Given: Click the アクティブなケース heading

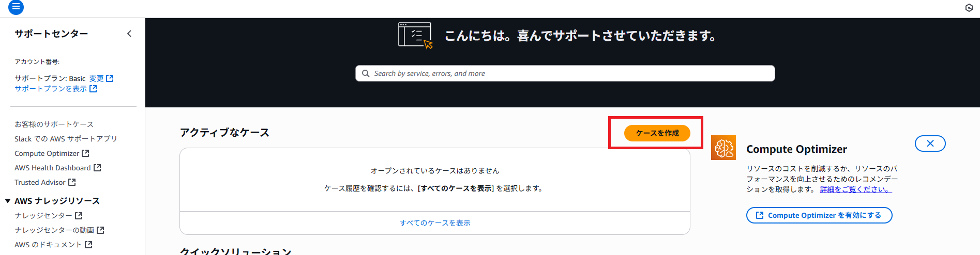Looking at the screenshot, I should pyautogui.click(x=224, y=133).
